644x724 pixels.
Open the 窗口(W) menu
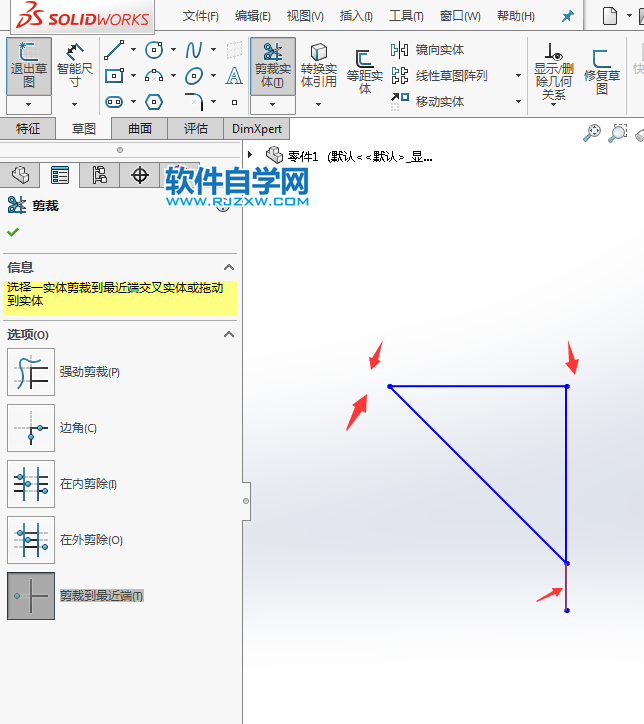(x=460, y=17)
